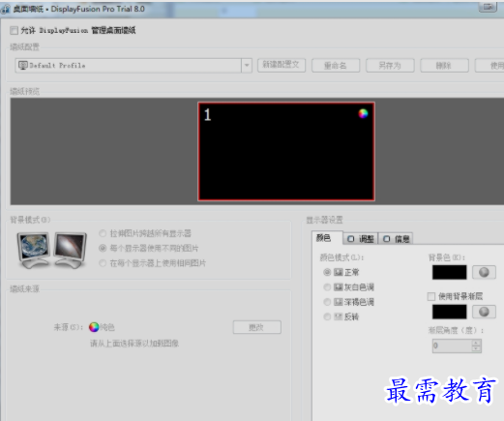Enable DisplayFusion wallpaper management checkbox
This screenshot has width=504, height=421.
(14, 31)
